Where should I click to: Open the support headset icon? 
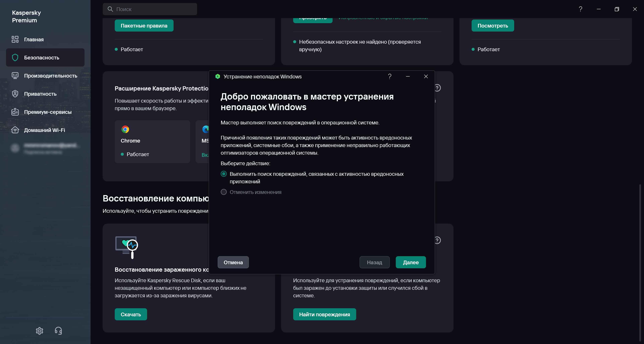click(x=58, y=331)
